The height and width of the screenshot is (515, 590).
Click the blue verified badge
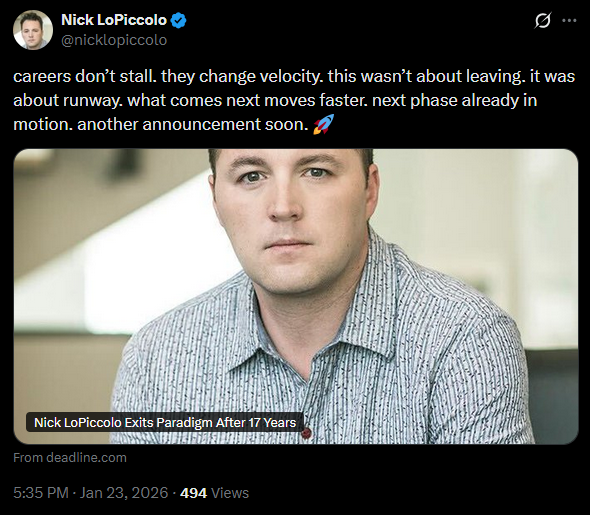(178, 20)
